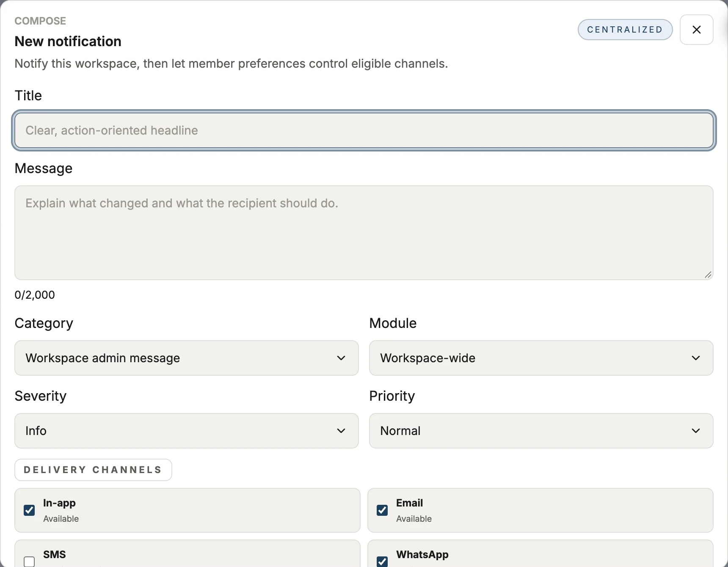Disable the WhatsApp channel checkbox
728x567 pixels.
(x=382, y=561)
